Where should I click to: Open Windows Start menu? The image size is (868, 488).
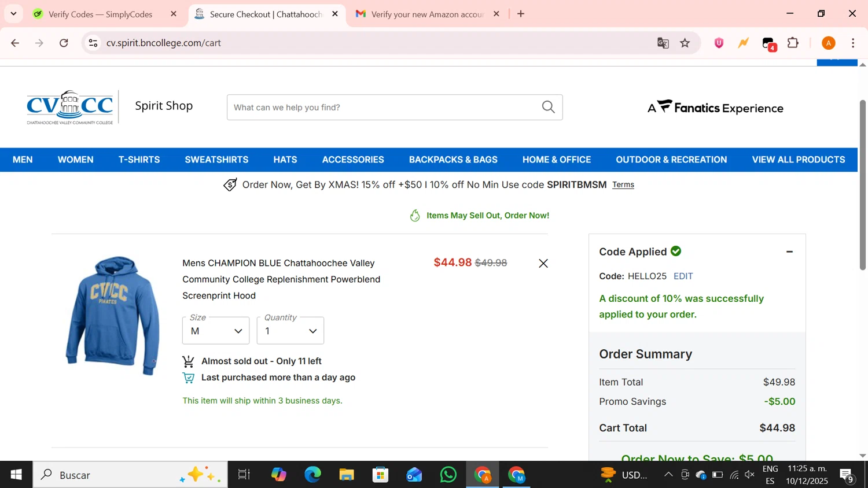(x=16, y=475)
